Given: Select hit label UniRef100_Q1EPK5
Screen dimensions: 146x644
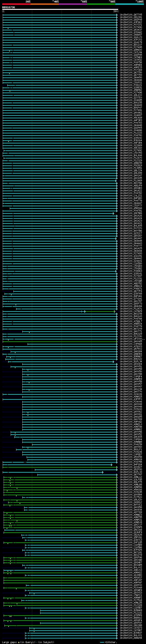Looking at the screenshot, I should point(131,128).
